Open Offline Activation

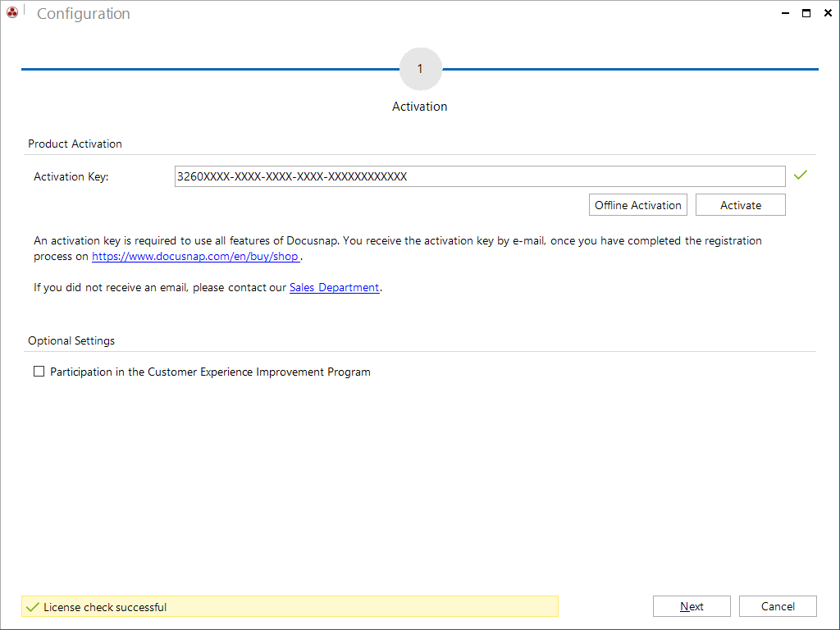click(x=637, y=205)
